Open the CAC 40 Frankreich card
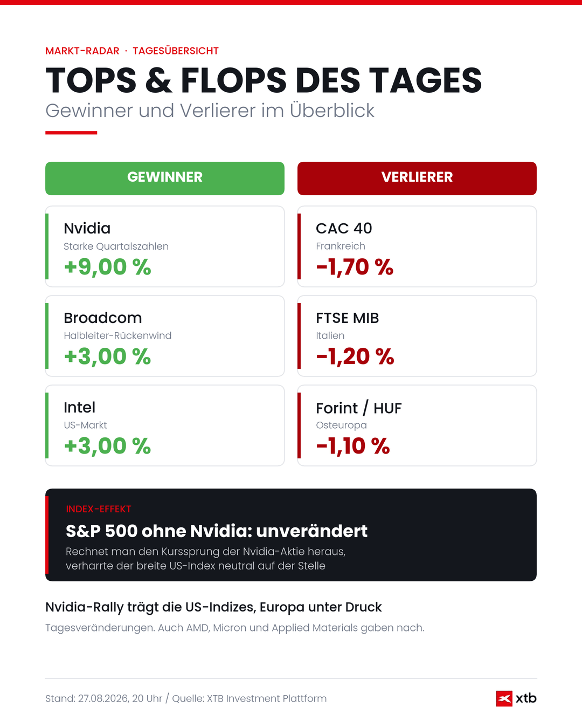The image size is (582, 728). point(417,246)
